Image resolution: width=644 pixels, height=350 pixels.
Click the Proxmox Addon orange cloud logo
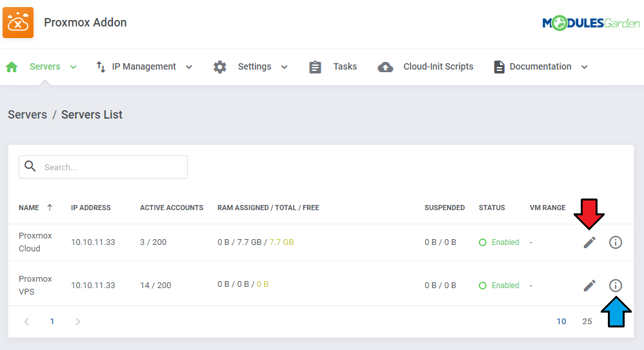[x=18, y=23]
